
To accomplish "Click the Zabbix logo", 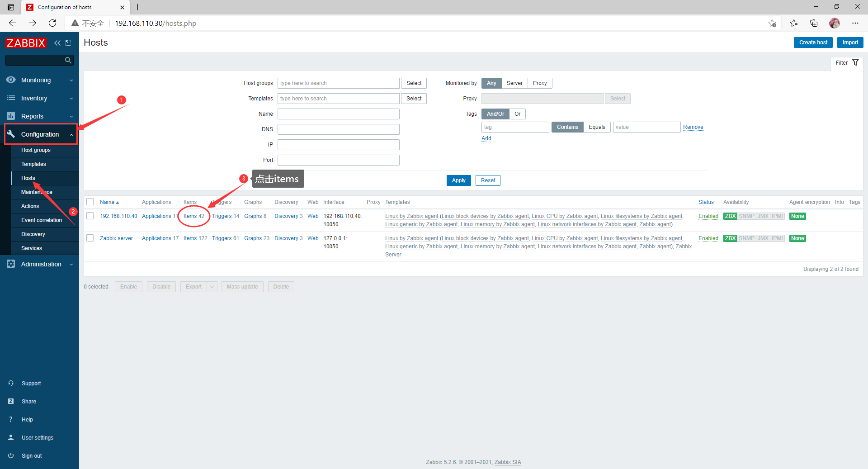I will tap(26, 43).
